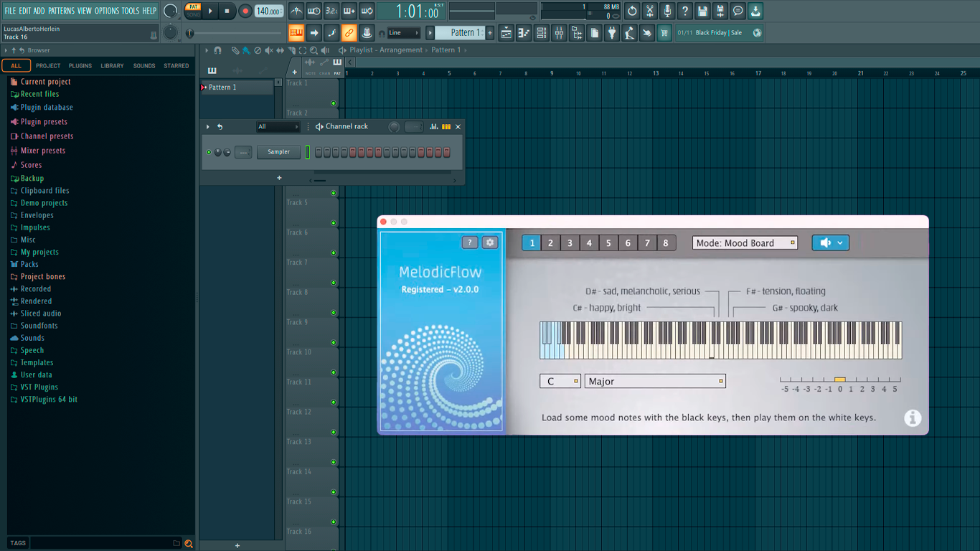Open the TOOLS menu
This screenshot has height=551, width=980.
(131, 11)
